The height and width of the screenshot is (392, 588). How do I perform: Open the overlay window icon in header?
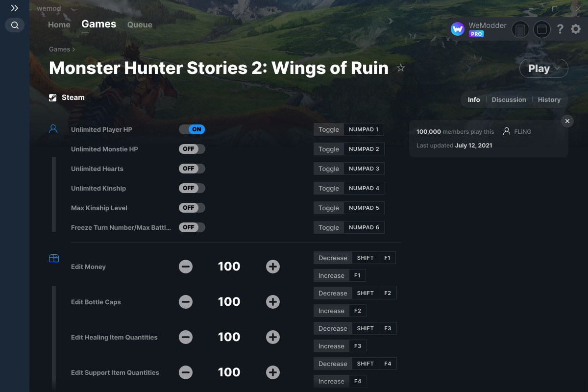[542, 29]
